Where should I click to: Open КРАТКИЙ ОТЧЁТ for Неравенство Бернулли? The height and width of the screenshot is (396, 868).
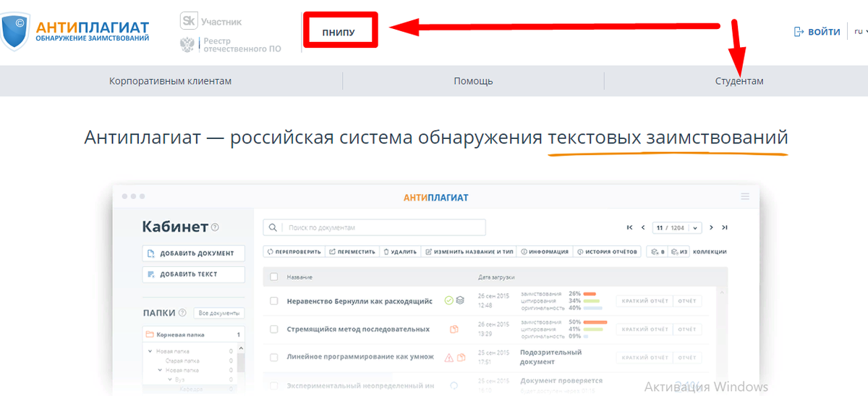(644, 300)
